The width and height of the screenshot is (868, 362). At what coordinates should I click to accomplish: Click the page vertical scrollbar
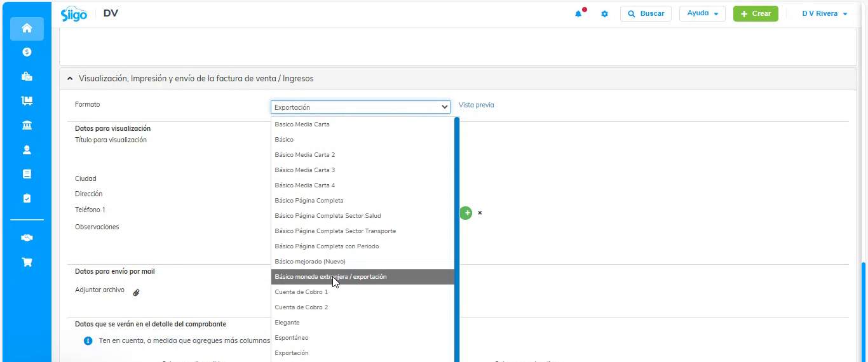pos(863,311)
